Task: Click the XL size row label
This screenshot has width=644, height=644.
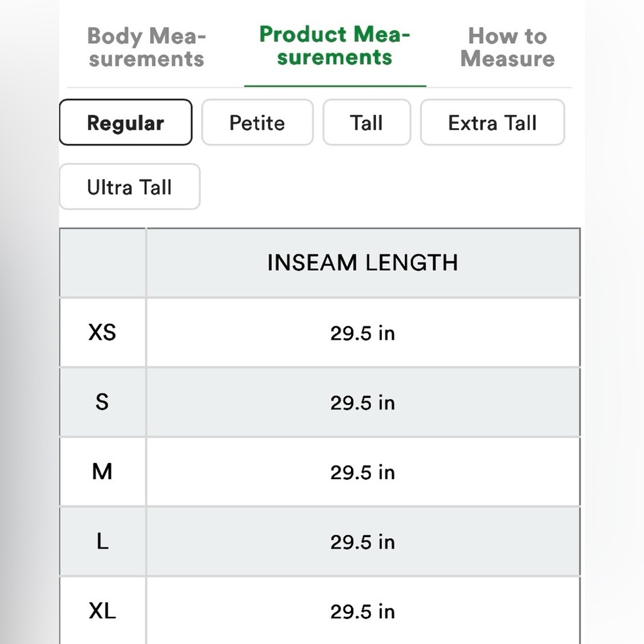Action: coord(102,611)
